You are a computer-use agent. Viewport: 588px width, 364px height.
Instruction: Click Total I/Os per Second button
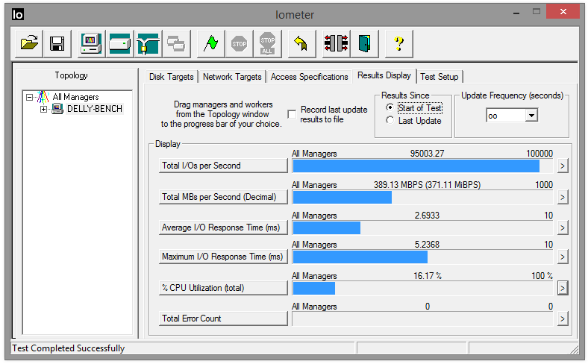(x=223, y=166)
